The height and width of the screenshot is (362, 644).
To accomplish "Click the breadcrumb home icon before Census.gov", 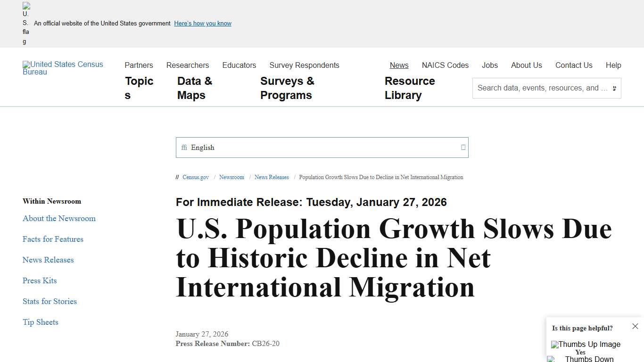I will pos(177,177).
